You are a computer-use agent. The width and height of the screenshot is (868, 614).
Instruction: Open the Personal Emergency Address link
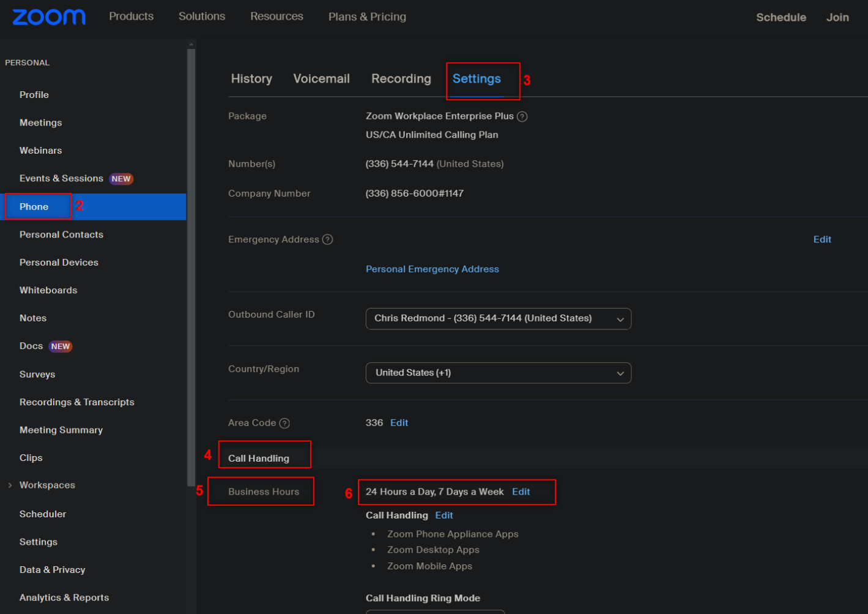pyautogui.click(x=432, y=269)
